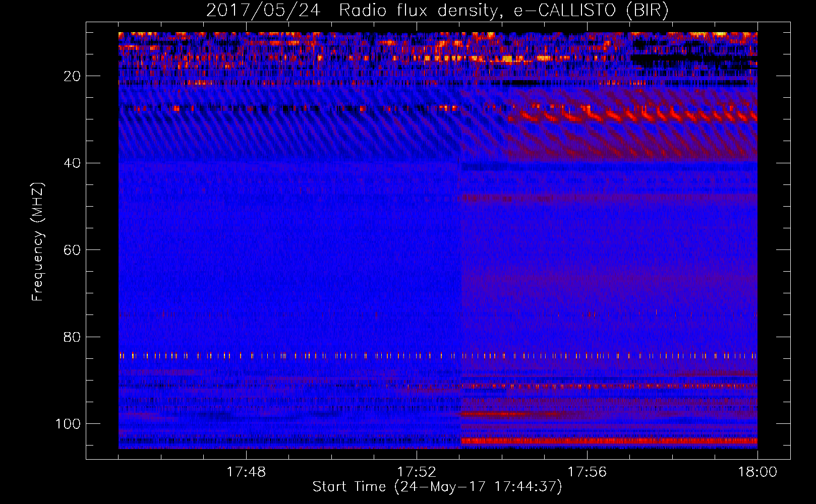Viewport: 816px width, 504px height.
Task: Click the 20 MHz frequency tick label
Action: 72,77
